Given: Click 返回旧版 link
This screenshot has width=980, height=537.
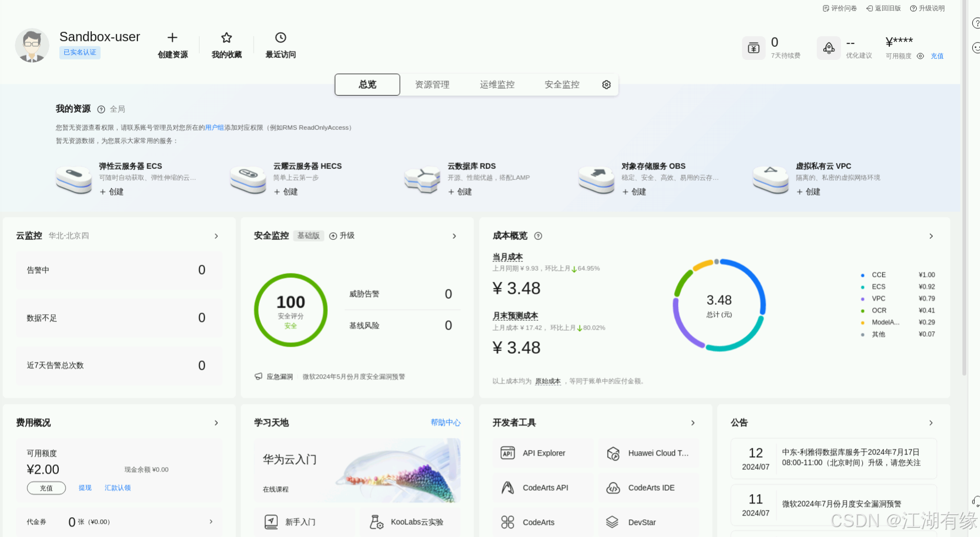Looking at the screenshot, I should pyautogui.click(x=883, y=8).
